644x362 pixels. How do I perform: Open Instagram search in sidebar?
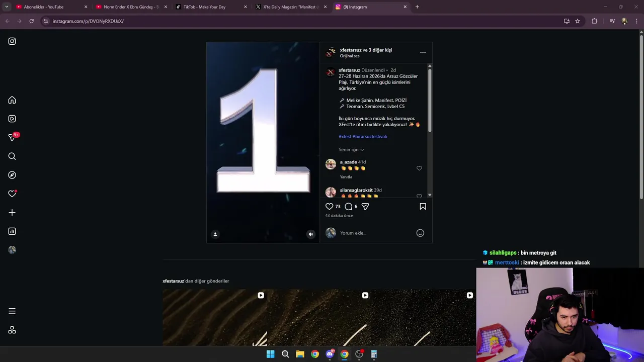click(x=12, y=156)
